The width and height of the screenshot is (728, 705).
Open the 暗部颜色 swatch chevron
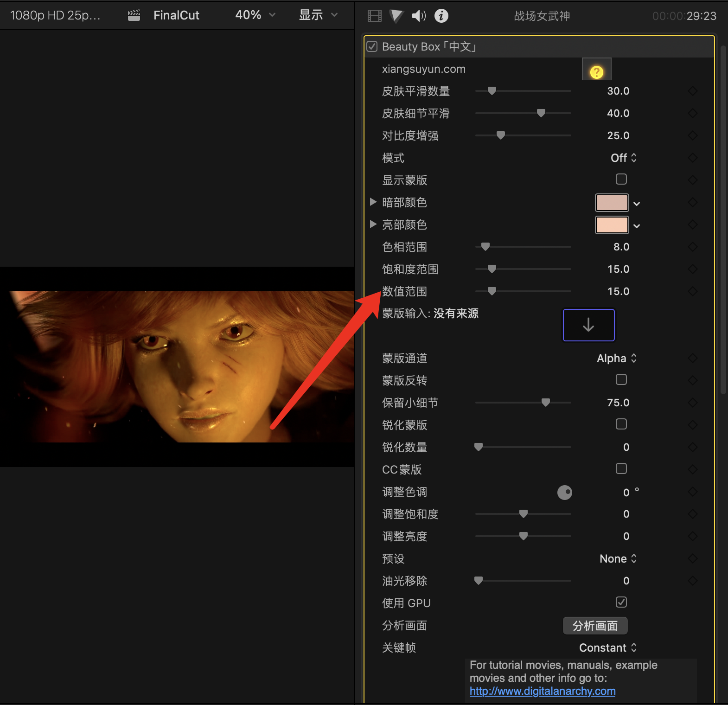pos(637,204)
